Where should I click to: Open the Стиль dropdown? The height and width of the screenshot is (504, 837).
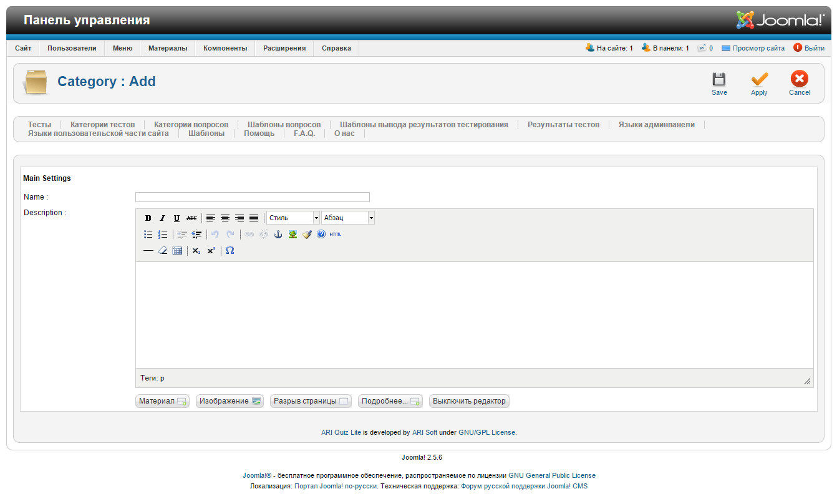293,218
